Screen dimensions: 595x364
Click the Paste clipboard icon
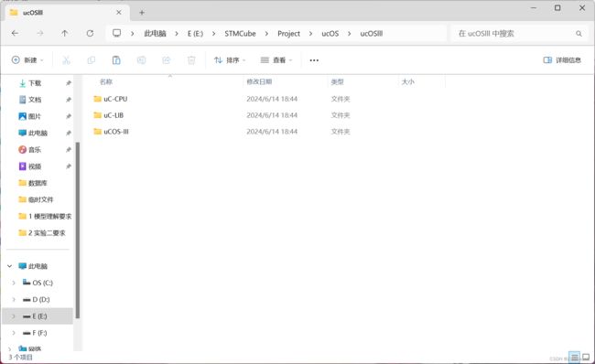[x=116, y=60]
